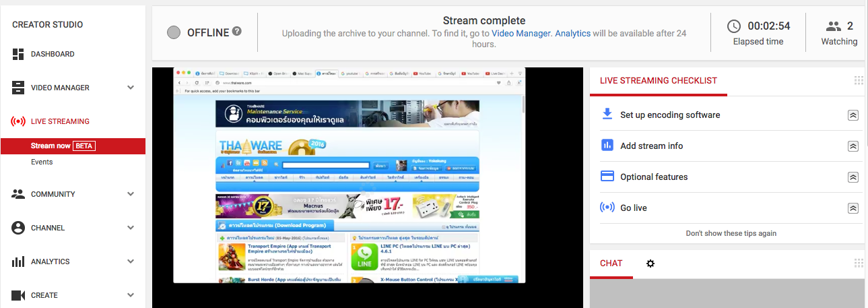Open Community in the sidebar
Viewport: 868px width, 308px height.
53,194
